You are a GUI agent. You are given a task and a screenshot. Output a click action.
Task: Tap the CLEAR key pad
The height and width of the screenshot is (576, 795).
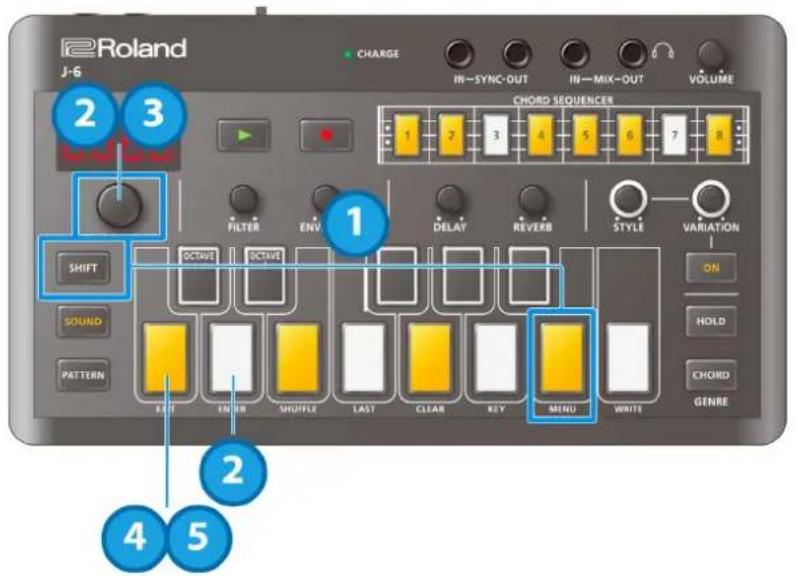[x=430, y=359]
